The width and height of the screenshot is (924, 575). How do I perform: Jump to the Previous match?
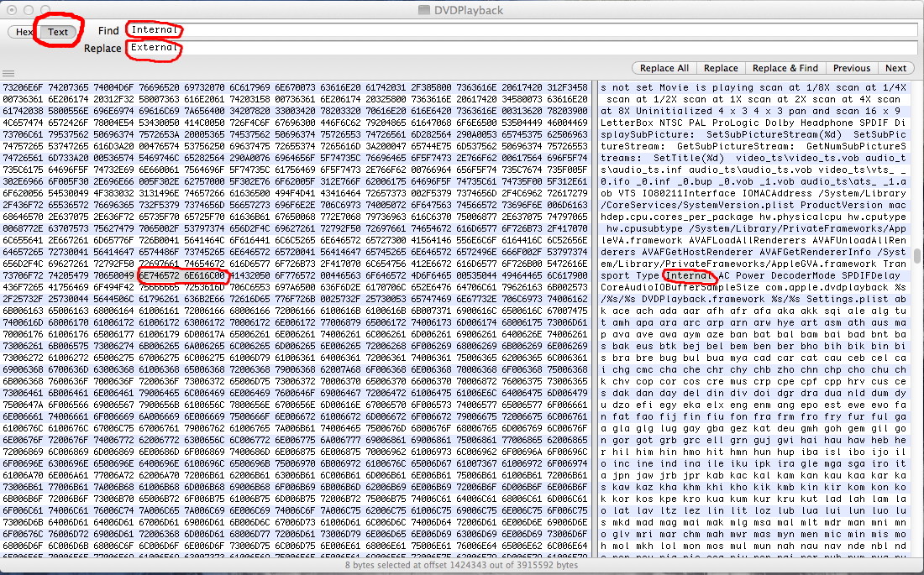pyautogui.click(x=852, y=68)
